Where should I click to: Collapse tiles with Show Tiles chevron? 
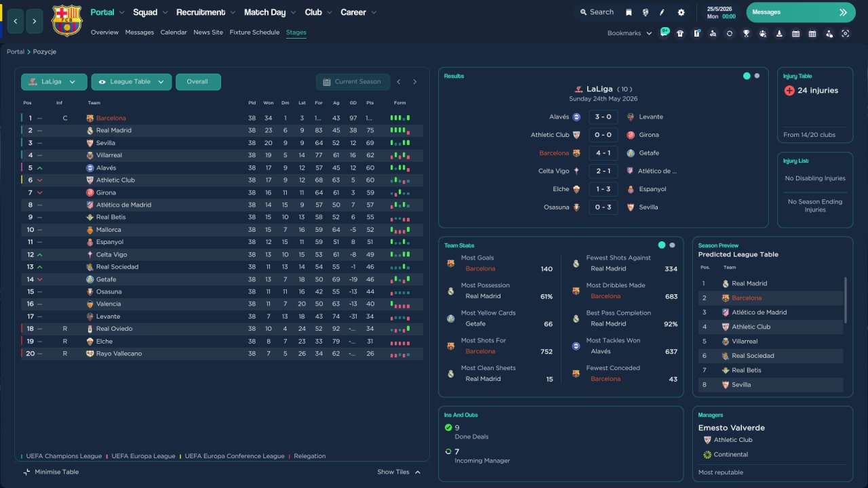pos(418,472)
